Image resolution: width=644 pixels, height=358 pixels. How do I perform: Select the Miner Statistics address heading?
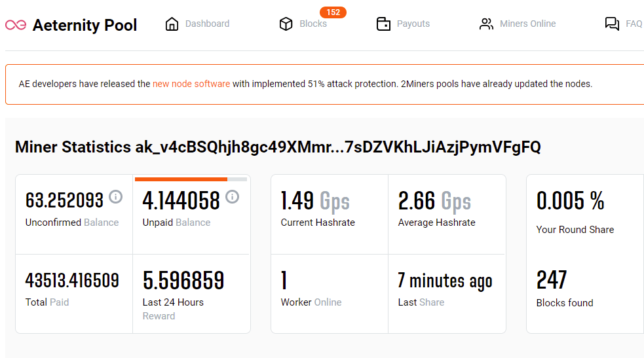278,147
